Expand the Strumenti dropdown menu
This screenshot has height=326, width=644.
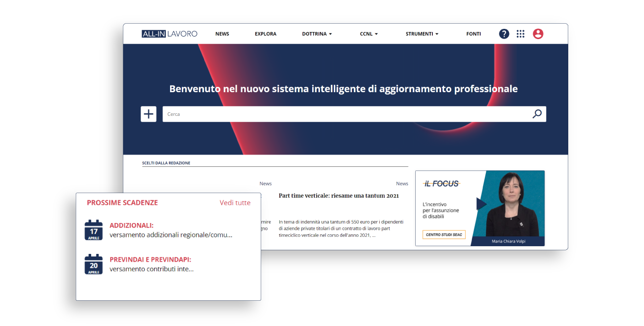[x=422, y=34]
